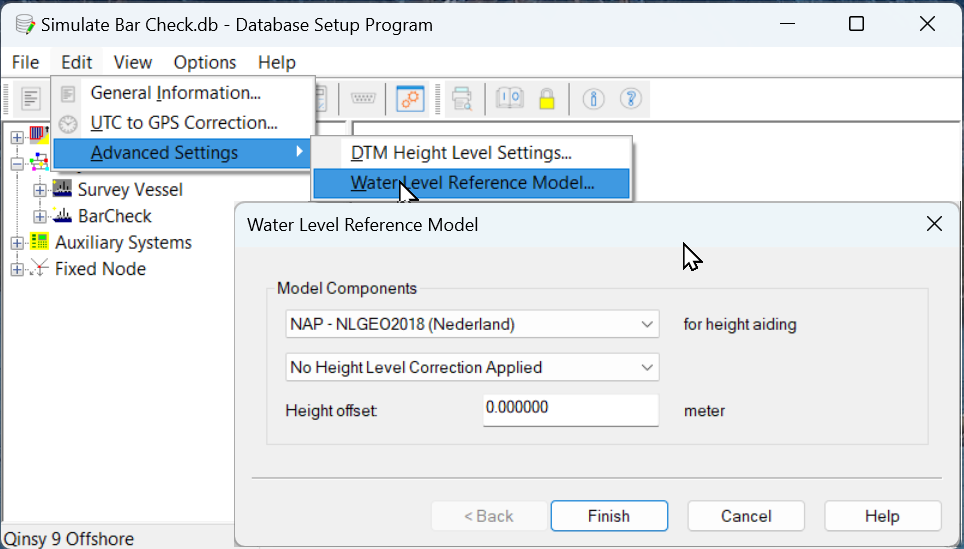
Task: Click the open book toolbar icon
Action: 510,98
